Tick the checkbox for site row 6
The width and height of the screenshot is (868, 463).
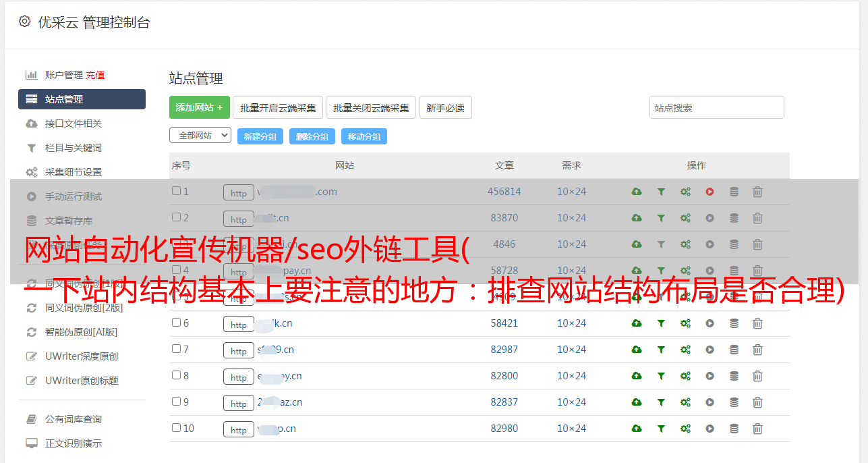click(x=177, y=323)
